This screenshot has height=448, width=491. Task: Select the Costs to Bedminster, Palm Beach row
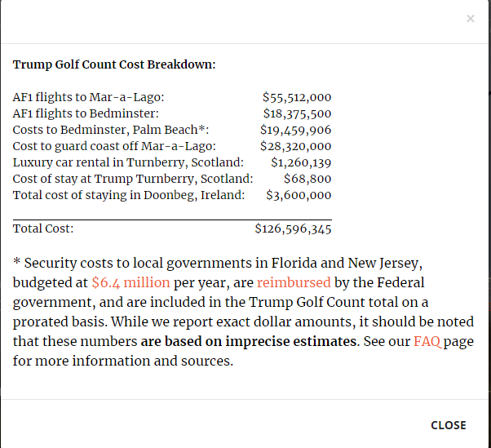[x=172, y=130]
